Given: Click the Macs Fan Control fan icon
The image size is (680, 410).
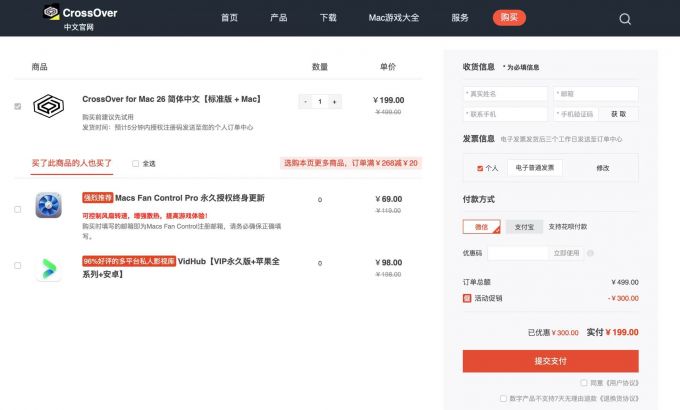Looking at the screenshot, I should tap(48, 205).
